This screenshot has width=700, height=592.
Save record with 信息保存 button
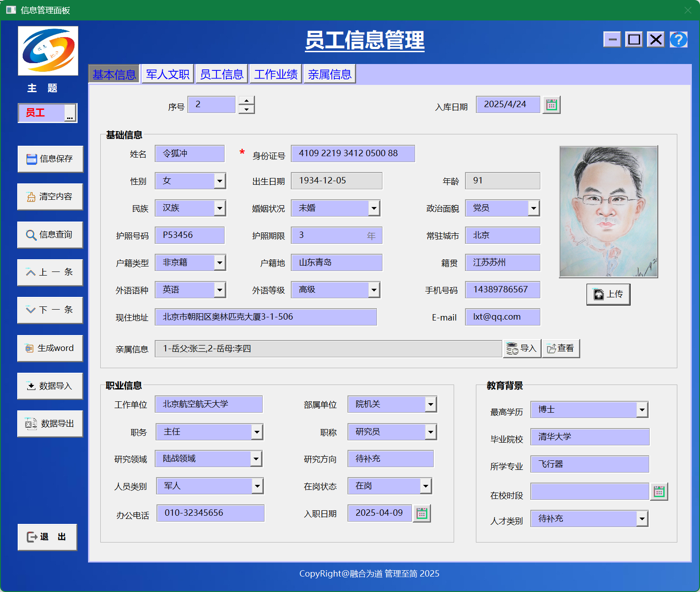tap(50, 159)
